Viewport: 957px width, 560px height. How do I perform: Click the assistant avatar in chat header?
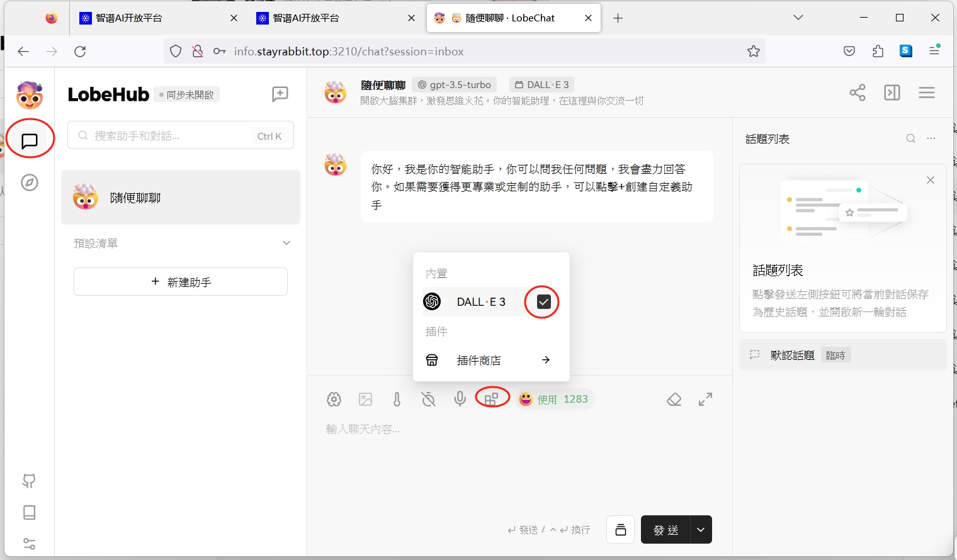pos(336,92)
